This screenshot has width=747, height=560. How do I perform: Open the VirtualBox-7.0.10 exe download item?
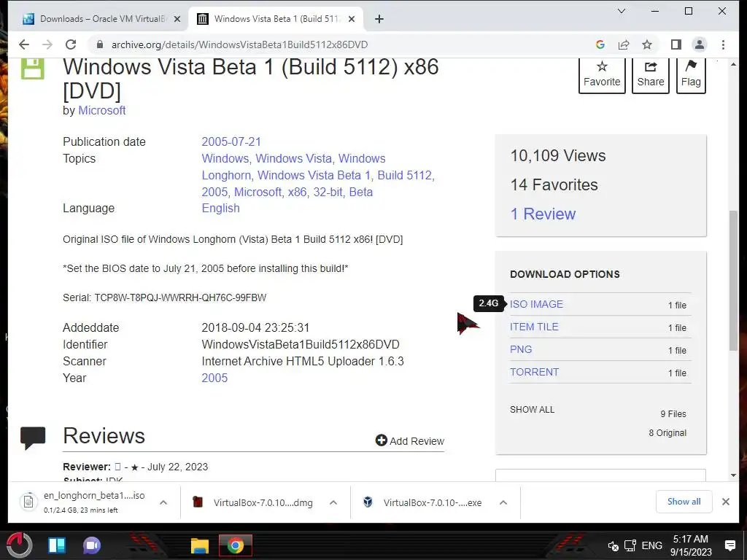pyautogui.click(x=422, y=502)
